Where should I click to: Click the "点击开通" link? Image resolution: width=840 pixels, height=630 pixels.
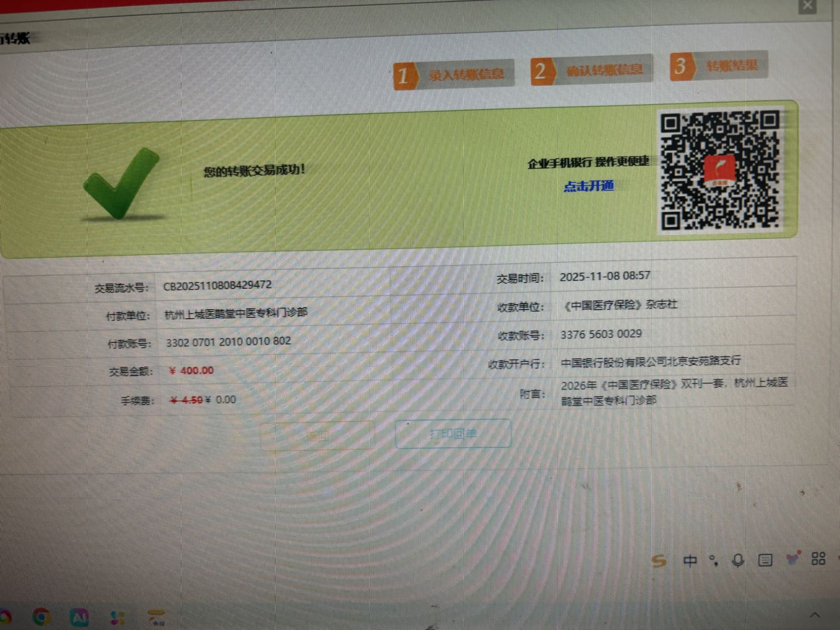589,186
